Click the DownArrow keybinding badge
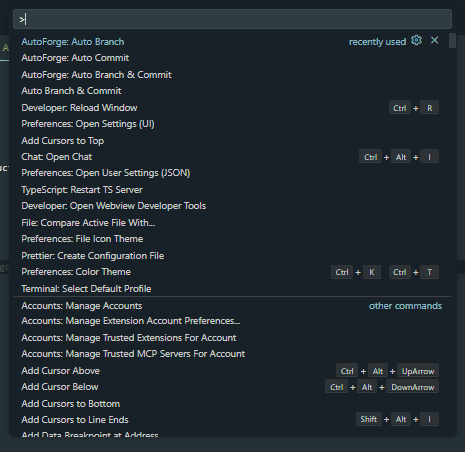 [413, 387]
